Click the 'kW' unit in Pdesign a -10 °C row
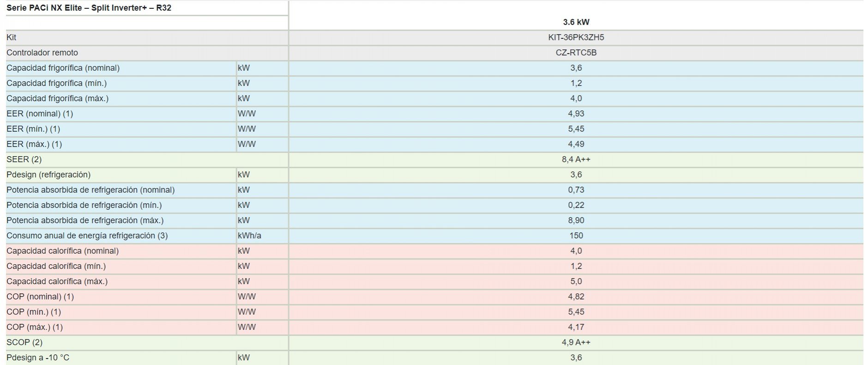This screenshot has height=365, width=868. pyautogui.click(x=244, y=358)
